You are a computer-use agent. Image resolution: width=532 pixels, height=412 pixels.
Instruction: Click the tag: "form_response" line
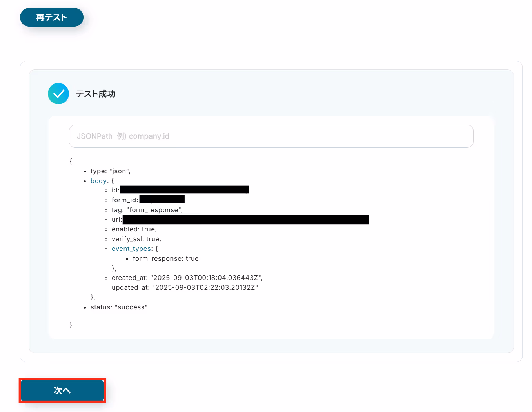coord(147,210)
